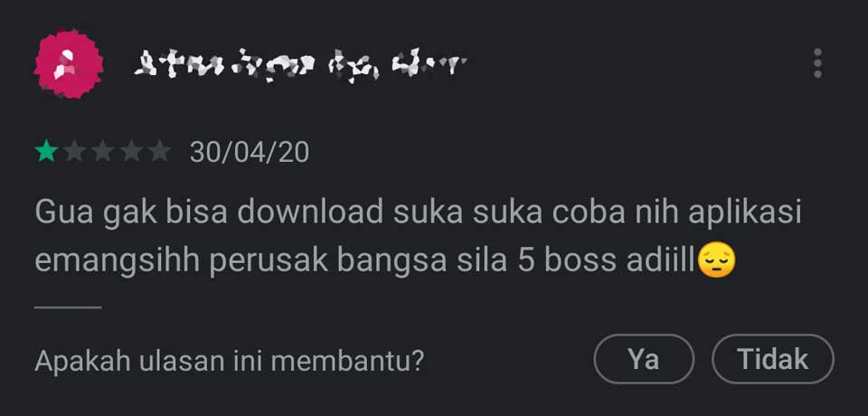Image resolution: width=868 pixels, height=416 pixels.
Task: Click the third gray rating star
Action: (103, 151)
